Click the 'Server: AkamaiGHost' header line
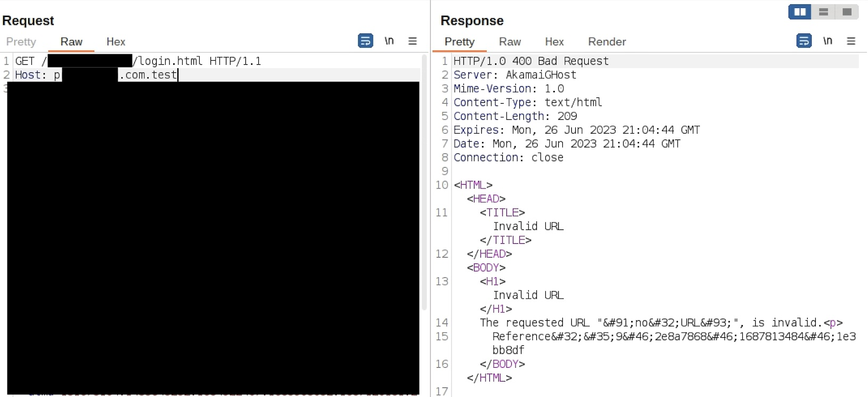868x397 pixels. click(x=515, y=75)
